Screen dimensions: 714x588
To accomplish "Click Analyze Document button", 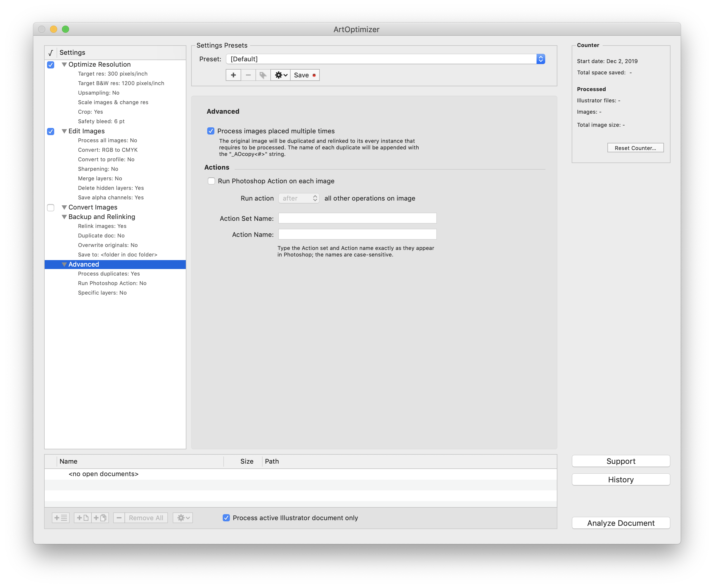I will (x=621, y=523).
